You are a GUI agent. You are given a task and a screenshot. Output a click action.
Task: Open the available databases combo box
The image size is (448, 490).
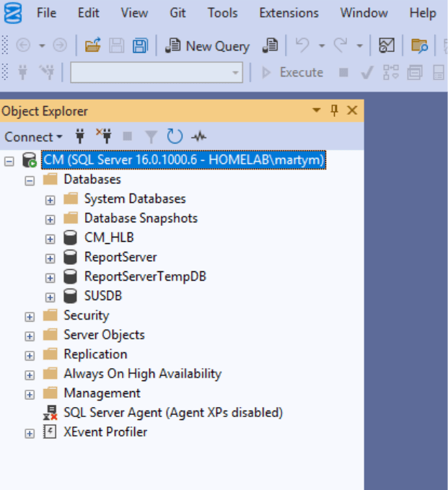236,72
